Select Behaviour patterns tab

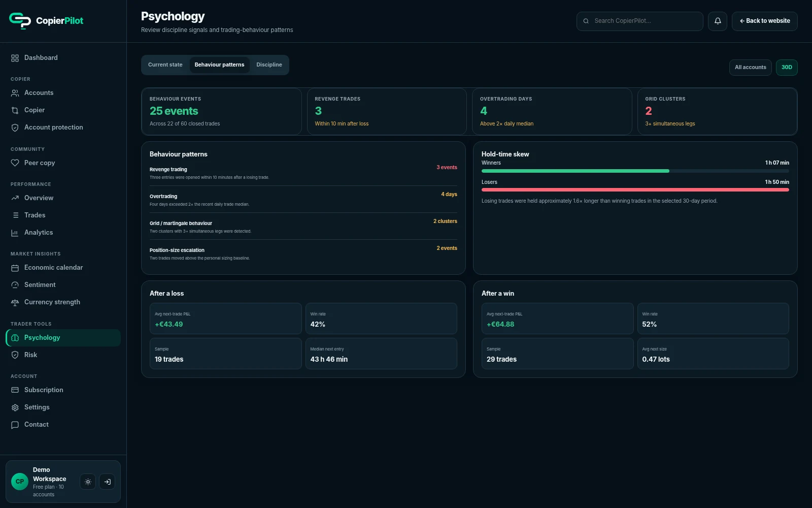(220, 65)
